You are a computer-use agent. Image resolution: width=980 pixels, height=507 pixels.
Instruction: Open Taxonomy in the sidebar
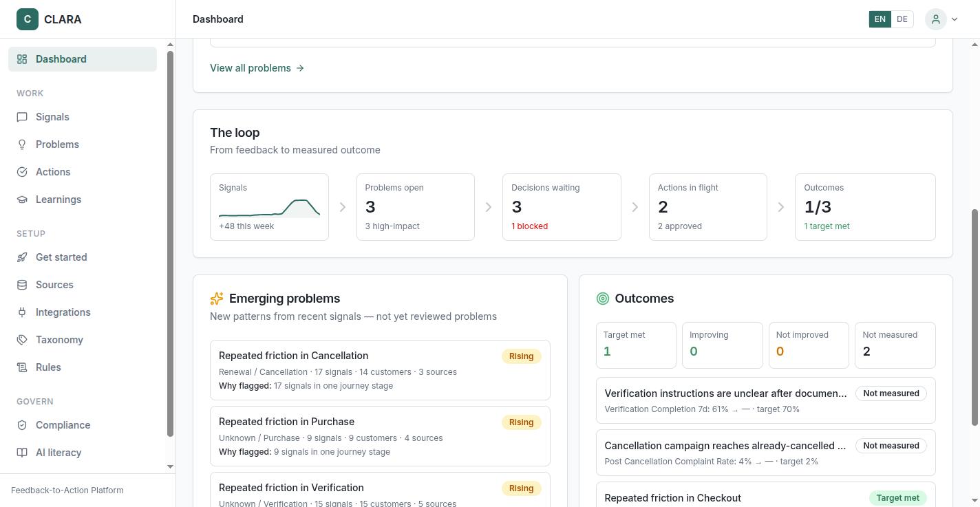click(x=83, y=340)
